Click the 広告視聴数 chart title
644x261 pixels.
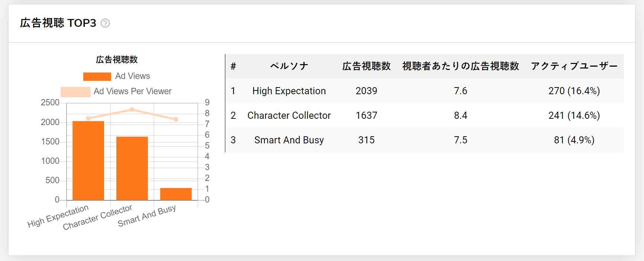pos(117,60)
